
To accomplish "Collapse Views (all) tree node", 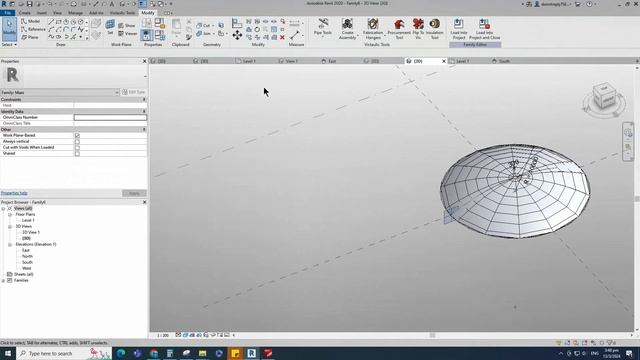I will click(x=3, y=209).
